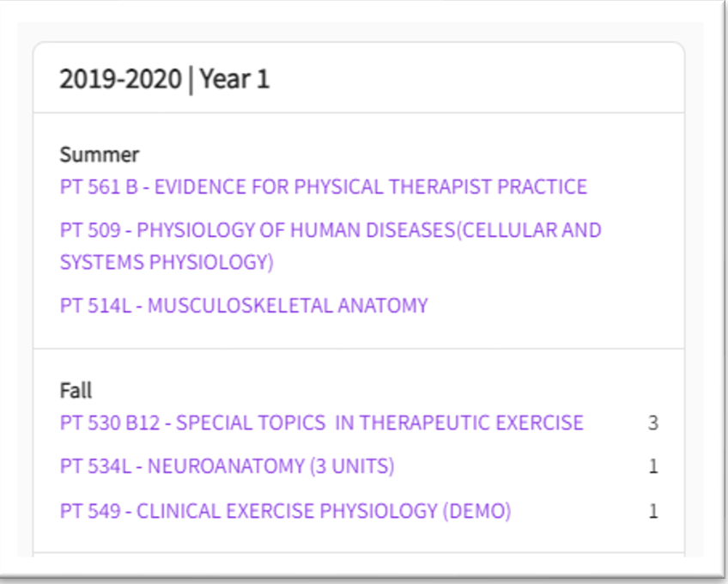Click the count 1 beside PT 549

pyautogui.click(x=653, y=511)
